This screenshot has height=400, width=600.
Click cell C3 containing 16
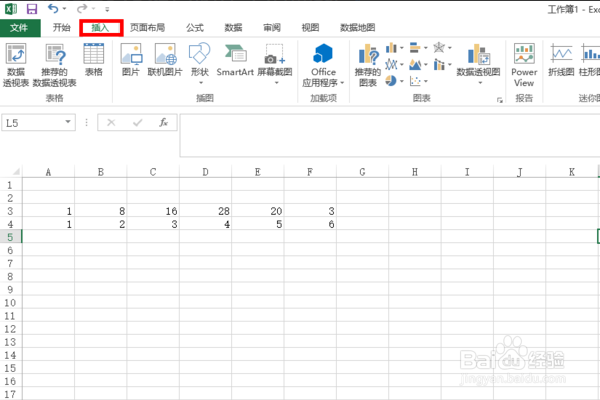pos(153,211)
